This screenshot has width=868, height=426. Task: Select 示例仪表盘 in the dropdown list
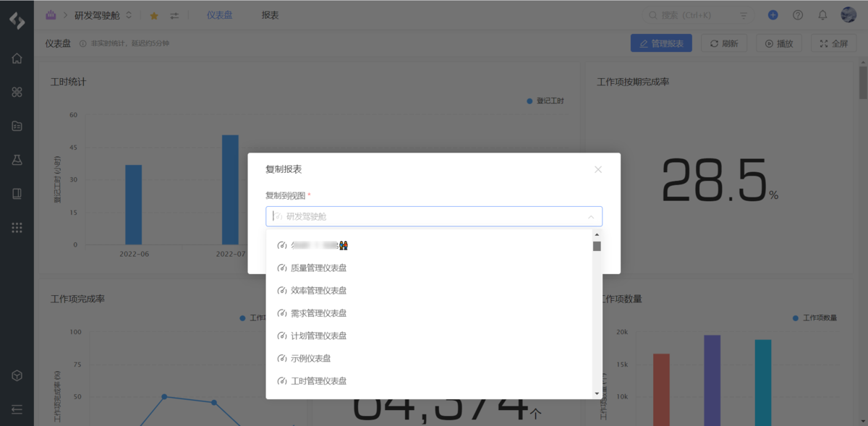pyautogui.click(x=429, y=358)
